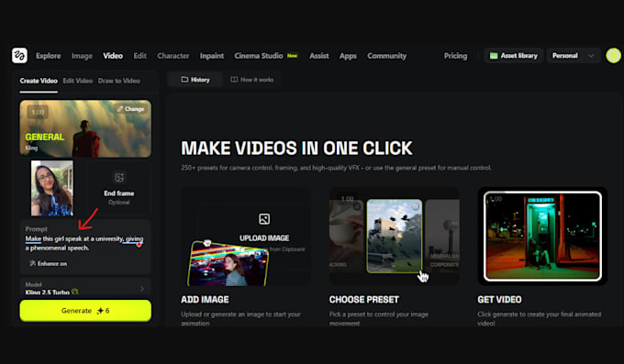Click the phone booth video thumbnail
The image size is (624, 364).
tap(542, 237)
